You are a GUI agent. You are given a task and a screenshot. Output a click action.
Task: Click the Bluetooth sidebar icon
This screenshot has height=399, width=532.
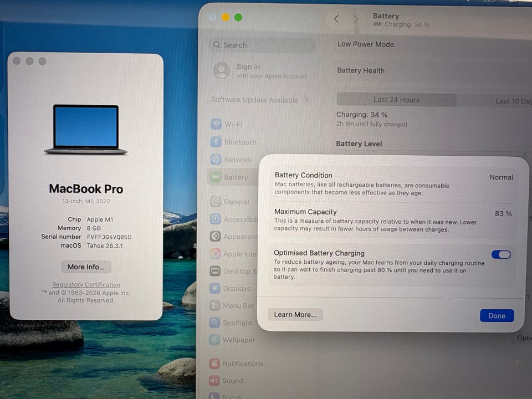(216, 141)
